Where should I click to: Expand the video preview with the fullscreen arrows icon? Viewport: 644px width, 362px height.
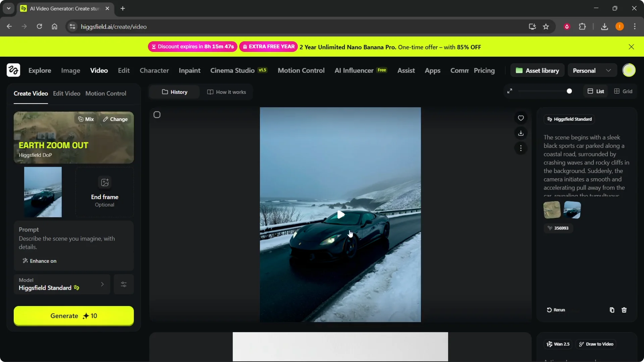[510, 91]
